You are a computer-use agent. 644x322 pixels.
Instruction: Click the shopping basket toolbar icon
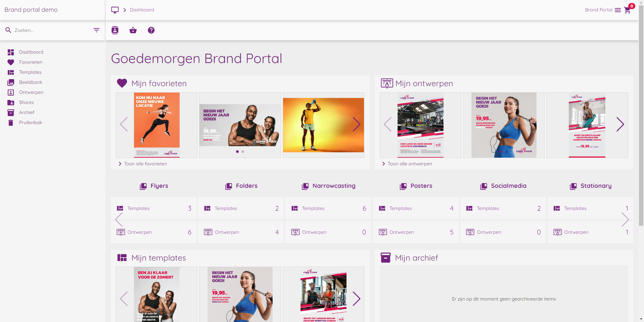point(133,30)
